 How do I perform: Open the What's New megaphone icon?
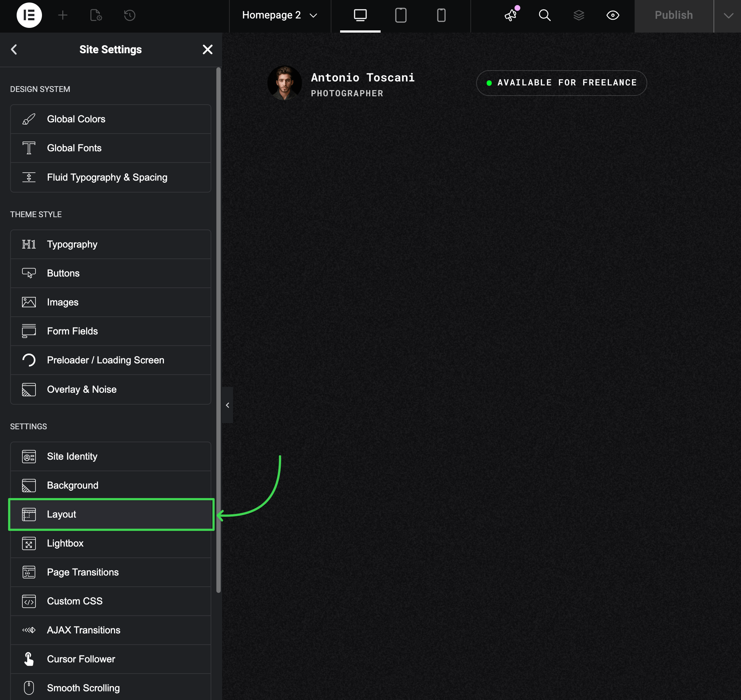click(x=511, y=15)
